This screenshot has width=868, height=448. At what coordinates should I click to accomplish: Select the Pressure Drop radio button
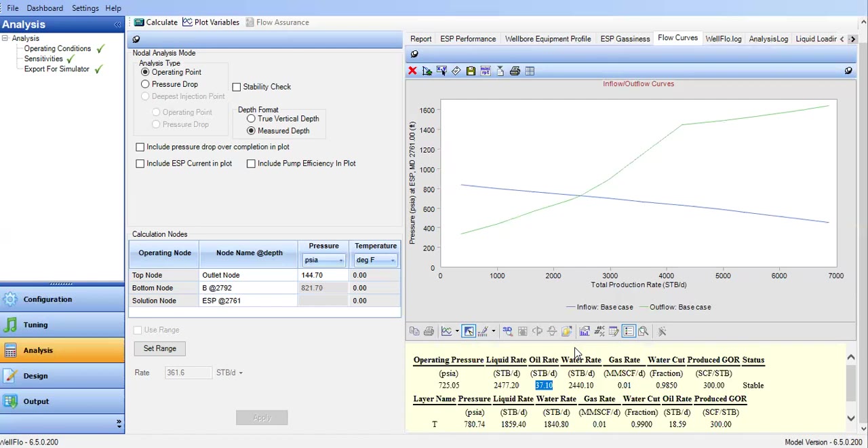click(x=145, y=83)
